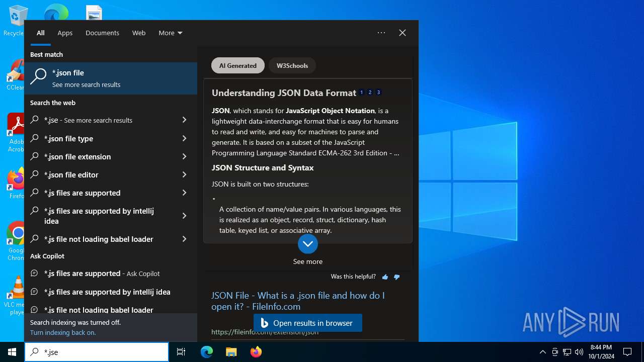Switch to the Apps tab
644x362 pixels.
[65, 33]
